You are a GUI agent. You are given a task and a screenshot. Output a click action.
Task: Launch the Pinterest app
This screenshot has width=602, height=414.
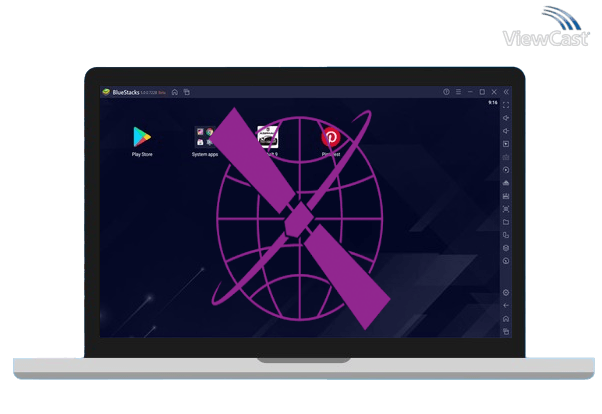[x=330, y=137]
